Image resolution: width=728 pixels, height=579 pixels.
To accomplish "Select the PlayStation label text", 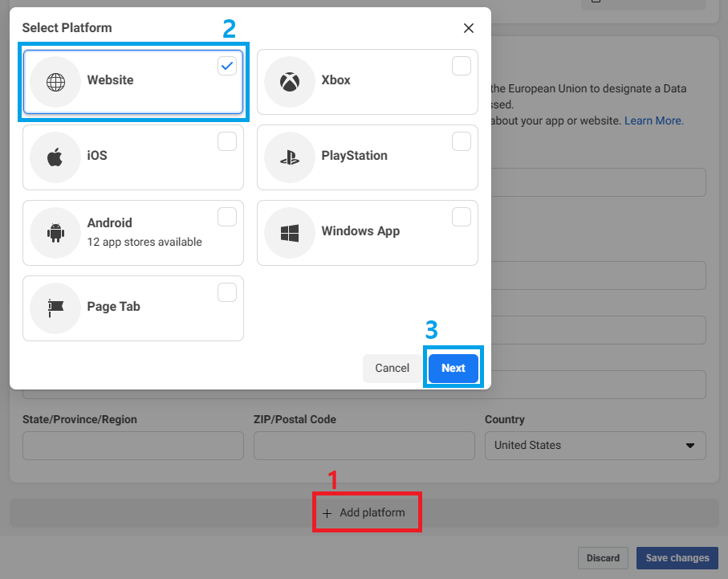I will [354, 156].
